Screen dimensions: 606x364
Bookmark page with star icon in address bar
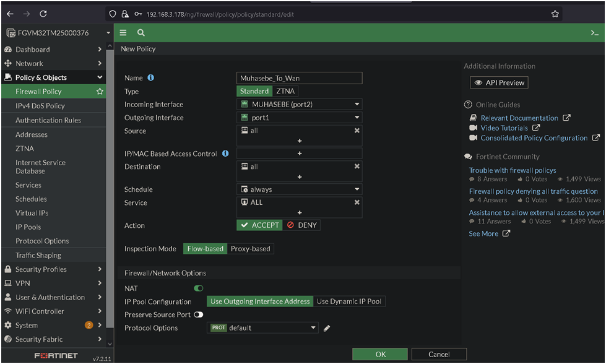click(555, 14)
